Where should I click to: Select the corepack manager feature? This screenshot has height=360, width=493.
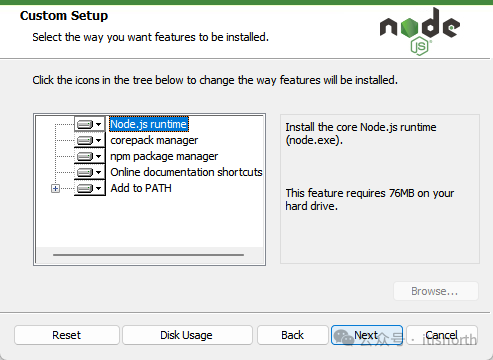point(154,140)
